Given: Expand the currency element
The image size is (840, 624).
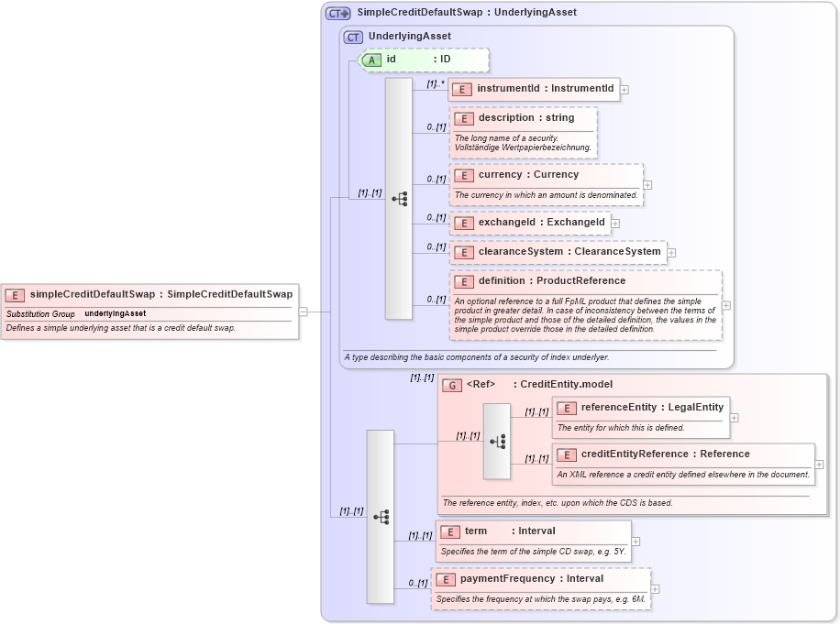Looking at the screenshot, I should coord(647,185).
